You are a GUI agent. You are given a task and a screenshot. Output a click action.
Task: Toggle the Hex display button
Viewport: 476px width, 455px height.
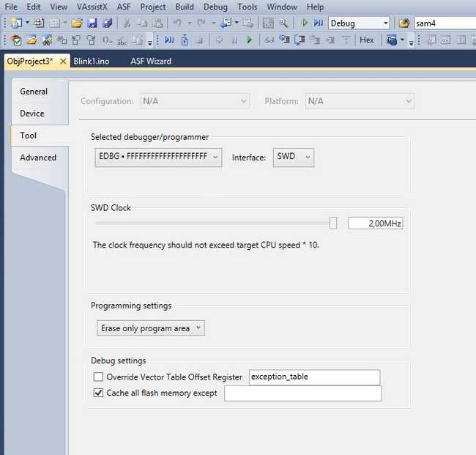(367, 40)
